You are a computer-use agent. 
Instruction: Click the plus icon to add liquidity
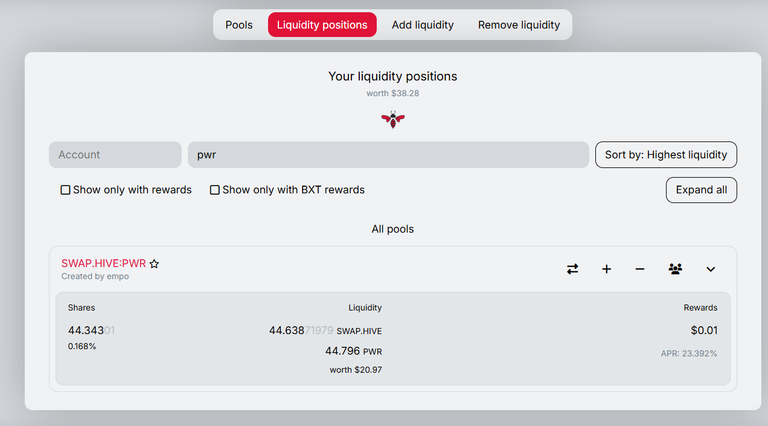(x=606, y=269)
